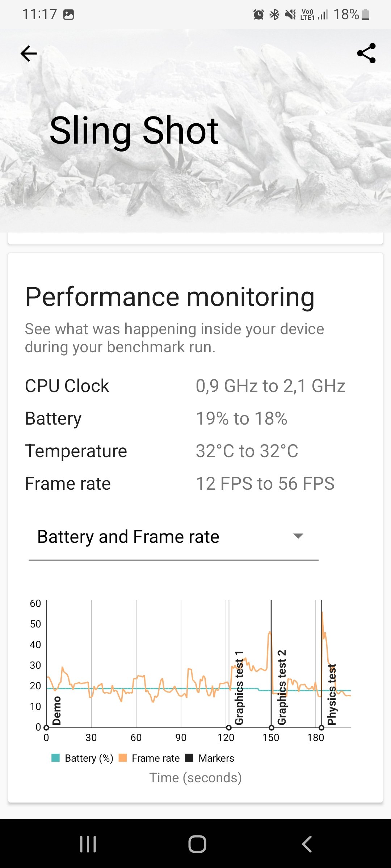Tap the Android home button
This screenshot has width=391, height=868.
(197, 844)
